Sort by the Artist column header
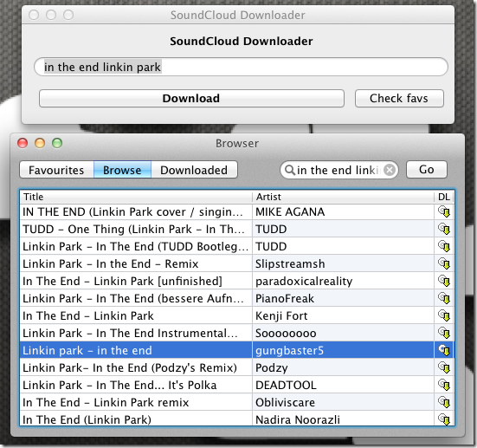This screenshot has height=448, width=477. click(343, 197)
